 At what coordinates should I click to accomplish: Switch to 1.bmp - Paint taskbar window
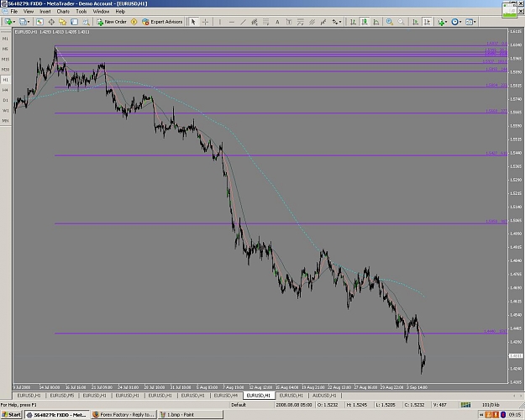click(190, 415)
